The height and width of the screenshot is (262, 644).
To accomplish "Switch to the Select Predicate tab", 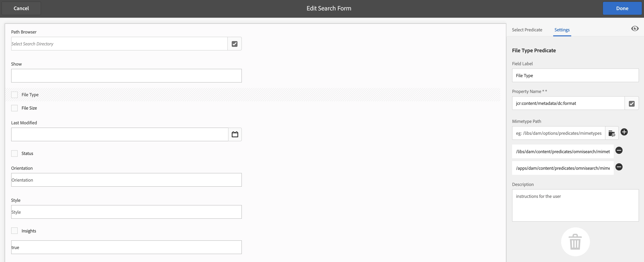I will [527, 30].
